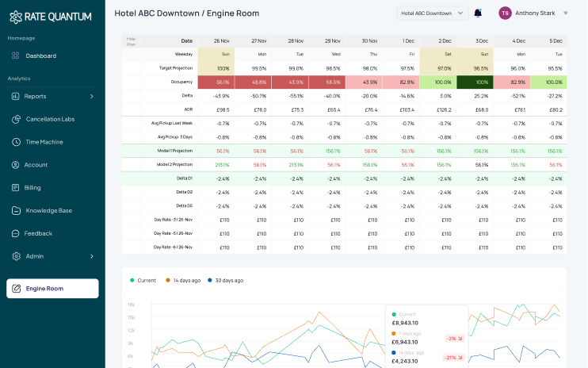
Task: Go to the Feedback menu item
Action: point(39,234)
